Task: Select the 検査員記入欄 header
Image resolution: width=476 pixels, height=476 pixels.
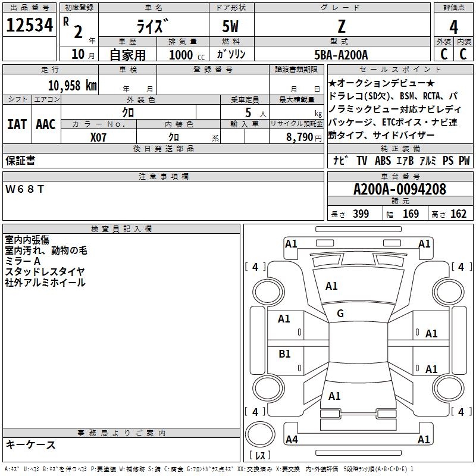Action: coord(121,229)
